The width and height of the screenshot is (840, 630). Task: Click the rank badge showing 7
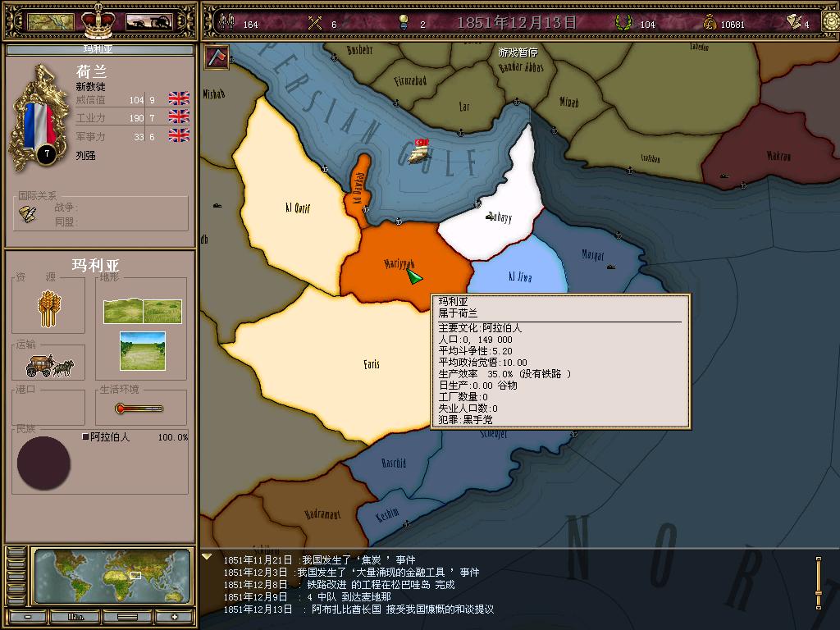(47, 154)
